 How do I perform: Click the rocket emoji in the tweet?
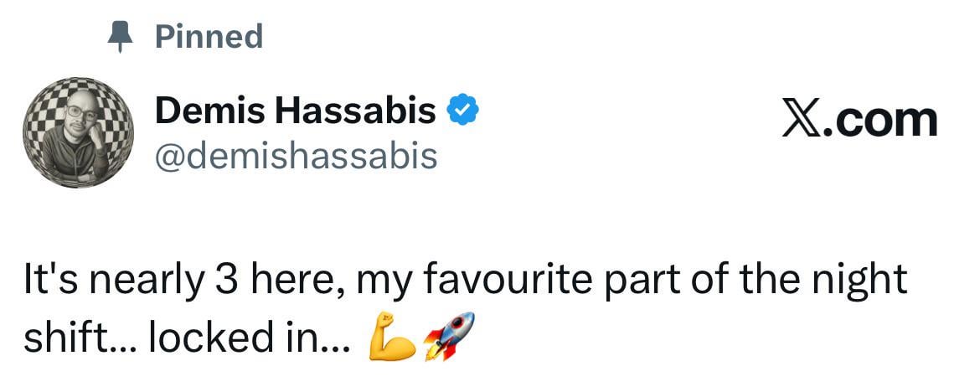(448, 333)
